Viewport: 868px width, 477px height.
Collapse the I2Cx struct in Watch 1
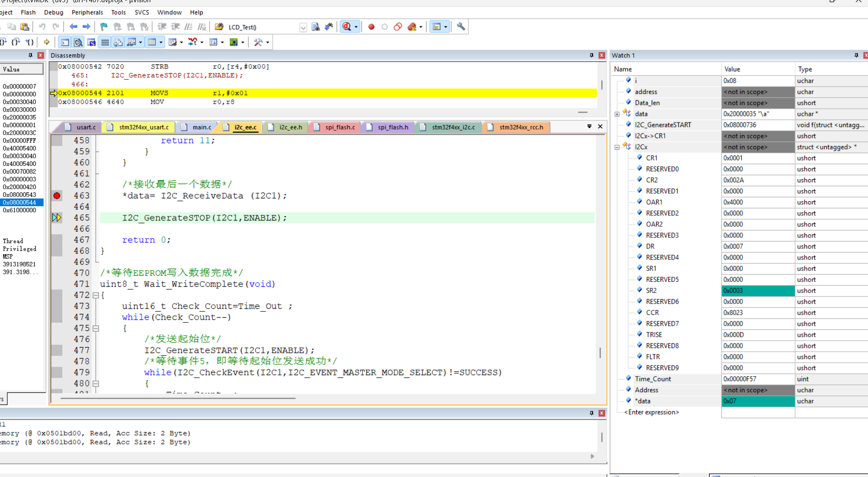coord(617,147)
